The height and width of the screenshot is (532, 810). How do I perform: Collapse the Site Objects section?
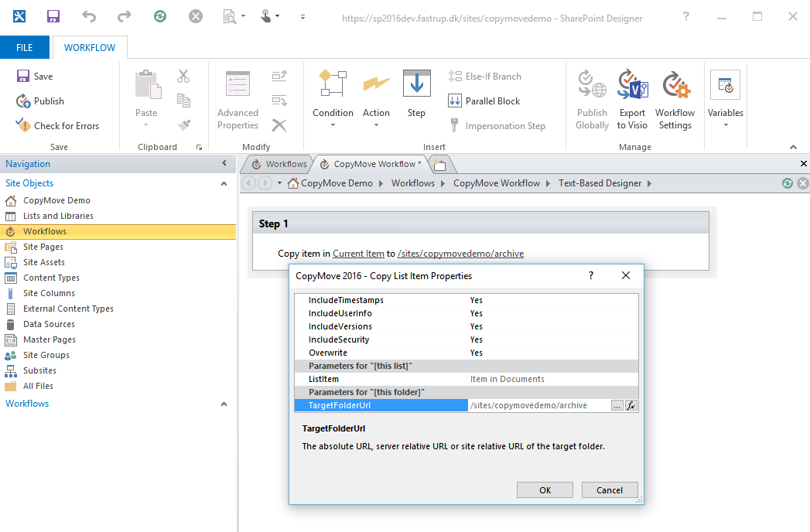[224, 183]
